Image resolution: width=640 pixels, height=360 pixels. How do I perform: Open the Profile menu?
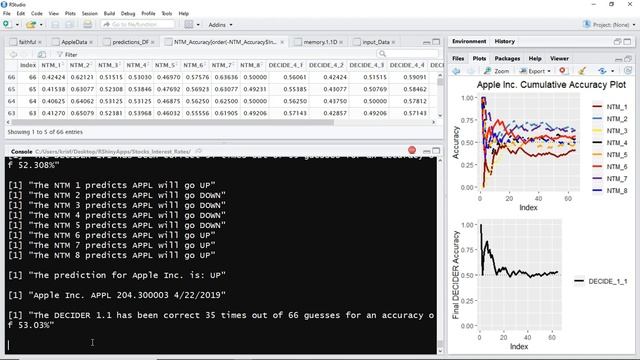click(x=148, y=13)
